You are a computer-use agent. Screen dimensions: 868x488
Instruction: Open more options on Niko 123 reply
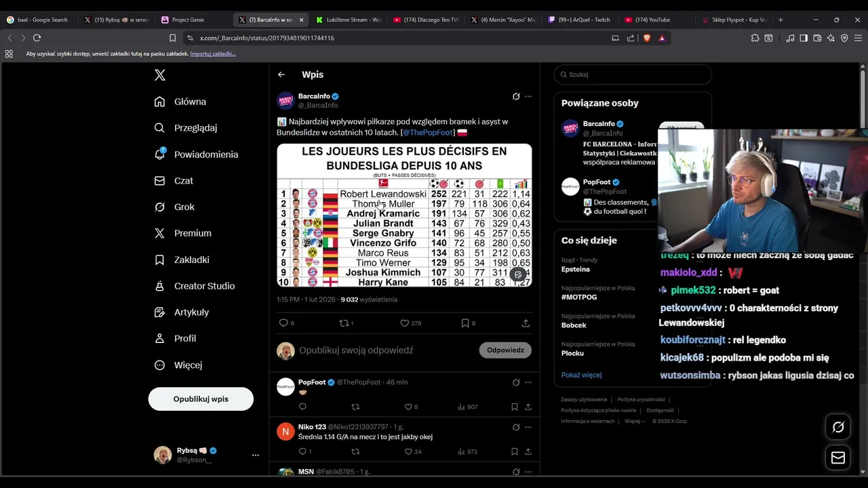point(528,427)
